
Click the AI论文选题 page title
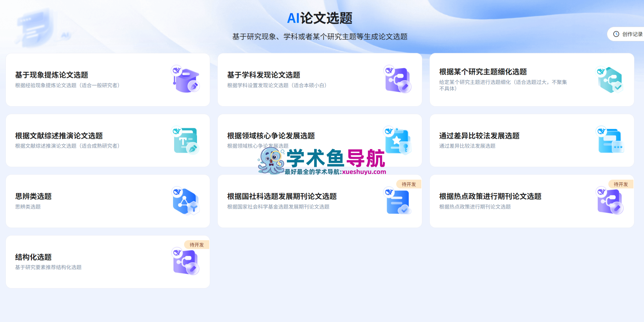(321, 18)
